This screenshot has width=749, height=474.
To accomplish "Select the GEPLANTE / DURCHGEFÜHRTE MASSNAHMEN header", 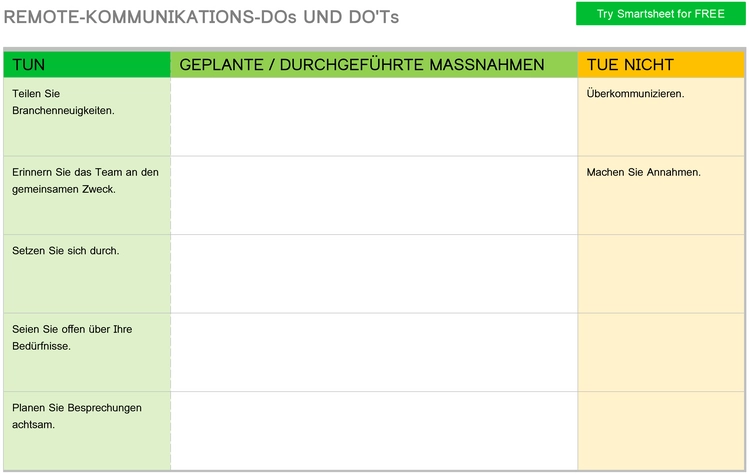I will click(x=374, y=65).
